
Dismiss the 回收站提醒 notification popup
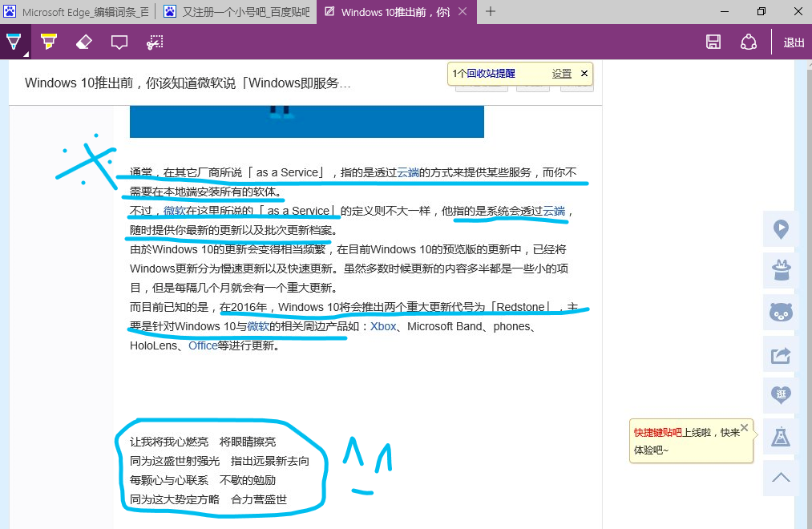point(584,74)
